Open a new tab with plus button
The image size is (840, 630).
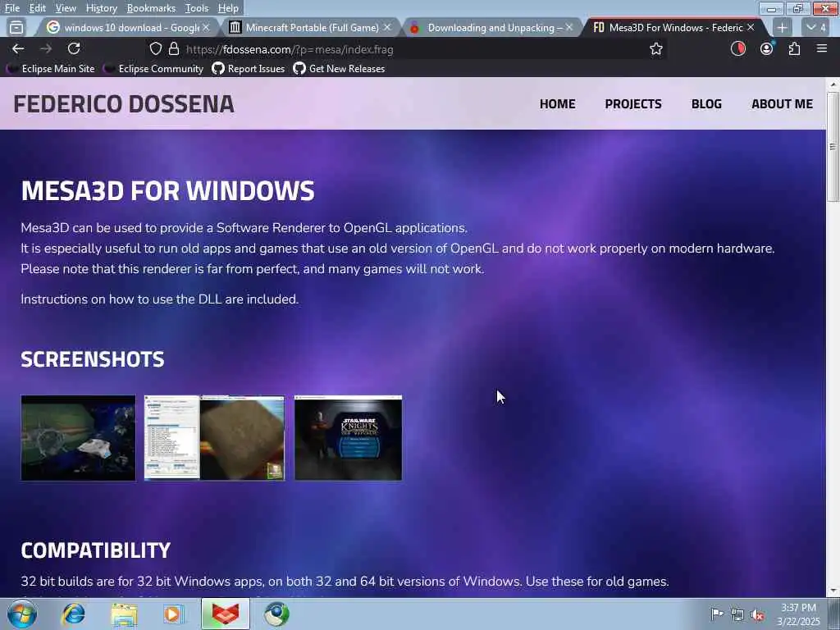click(x=782, y=27)
